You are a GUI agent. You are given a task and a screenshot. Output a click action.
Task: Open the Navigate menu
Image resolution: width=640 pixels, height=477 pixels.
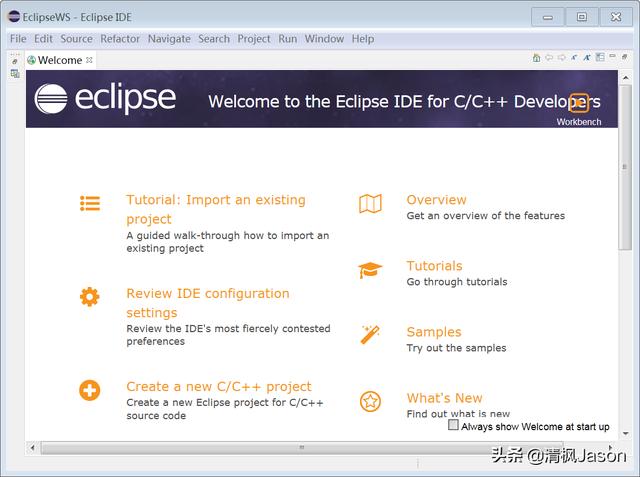coord(169,39)
